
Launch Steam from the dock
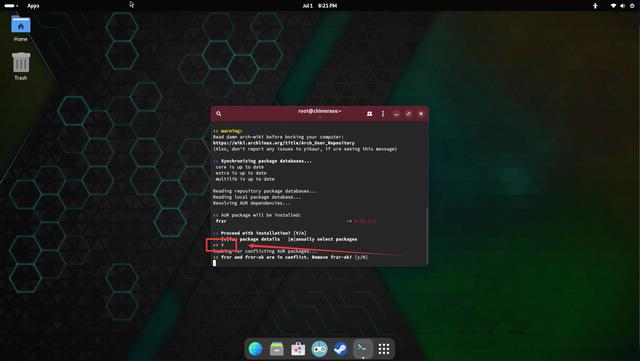[341, 349]
